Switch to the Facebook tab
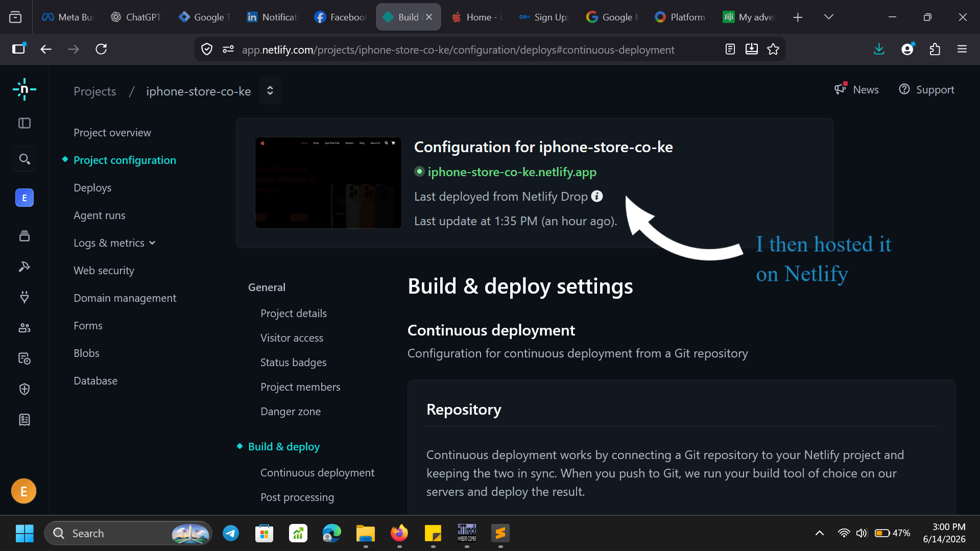 click(341, 17)
